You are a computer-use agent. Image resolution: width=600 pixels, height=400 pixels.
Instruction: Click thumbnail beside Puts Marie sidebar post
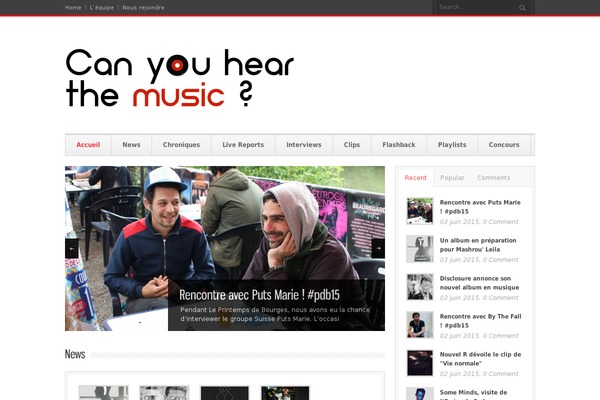420,211
